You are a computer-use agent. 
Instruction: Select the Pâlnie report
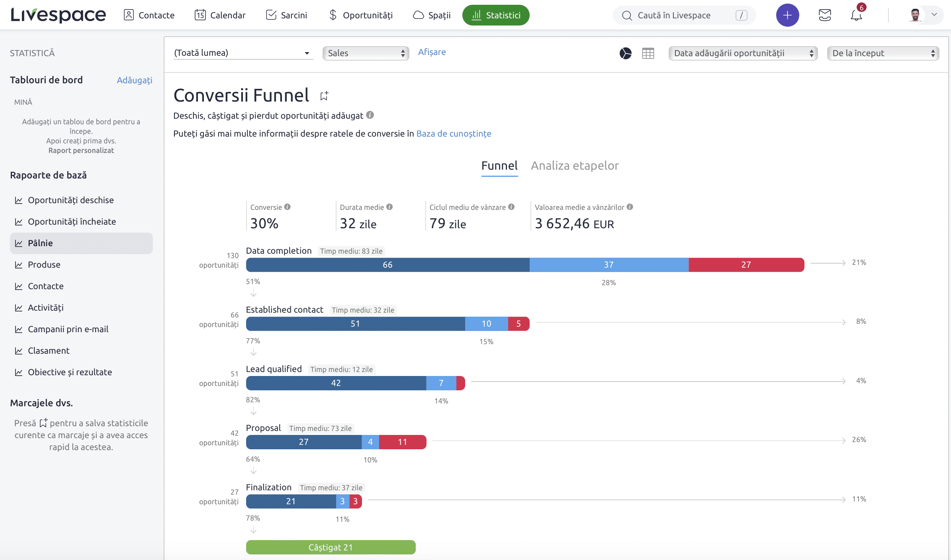(81, 243)
